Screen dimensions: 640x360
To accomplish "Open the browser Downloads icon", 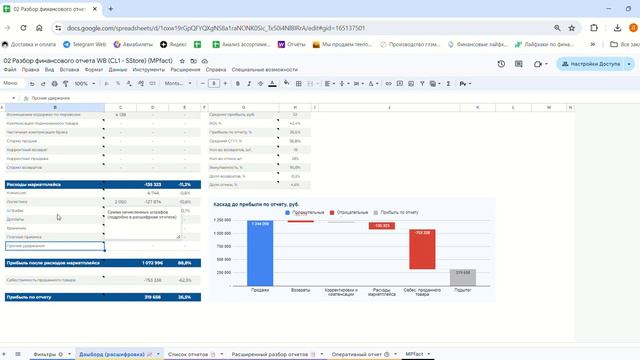I will click(617, 28).
